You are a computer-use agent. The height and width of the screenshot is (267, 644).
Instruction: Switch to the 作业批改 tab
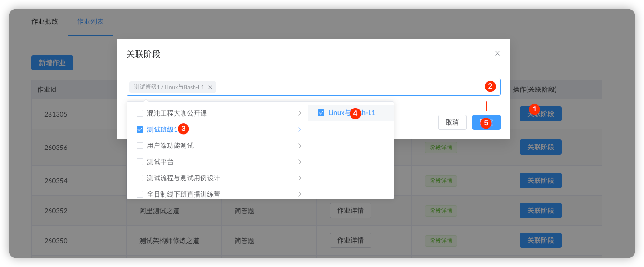click(45, 21)
